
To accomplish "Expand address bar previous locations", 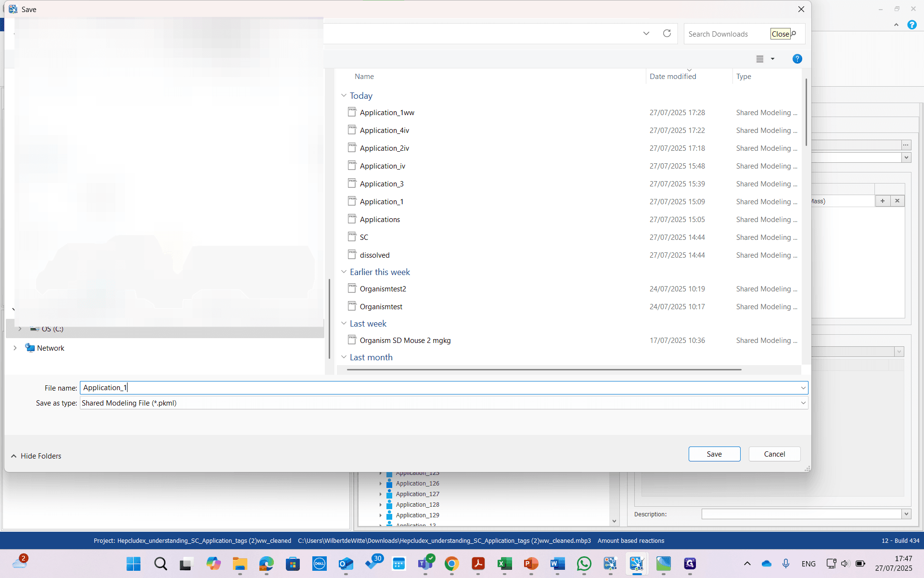I will tap(646, 33).
